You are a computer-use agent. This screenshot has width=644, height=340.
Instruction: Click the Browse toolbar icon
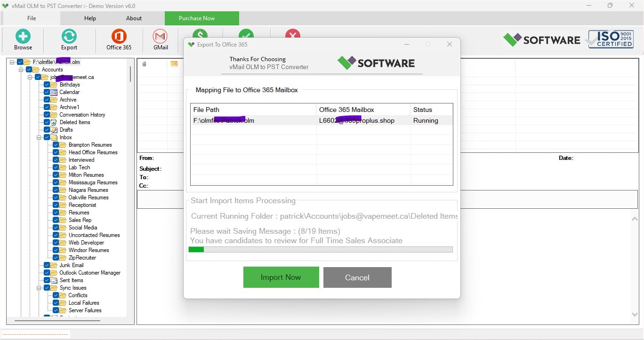tap(23, 36)
